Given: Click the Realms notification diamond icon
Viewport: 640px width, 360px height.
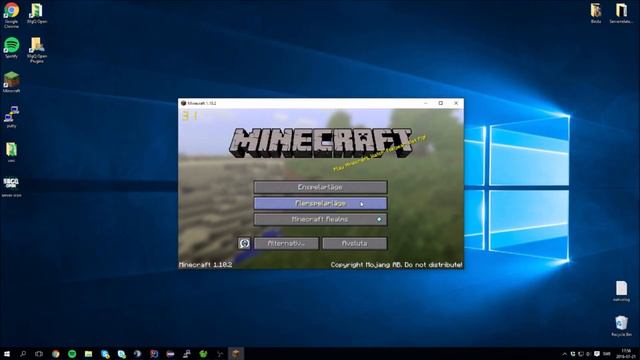Looking at the screenshot, I should pyautogui.click(x=379, y=220).
